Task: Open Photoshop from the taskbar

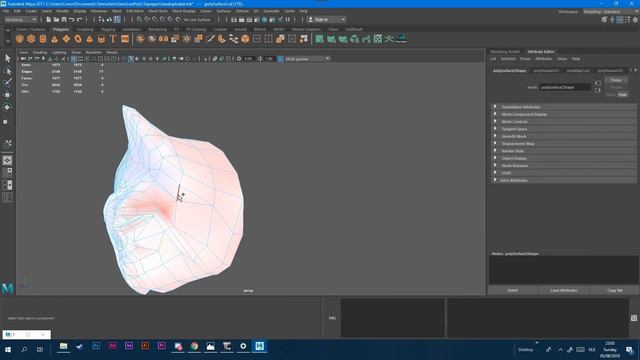Action: pos(96,346)
